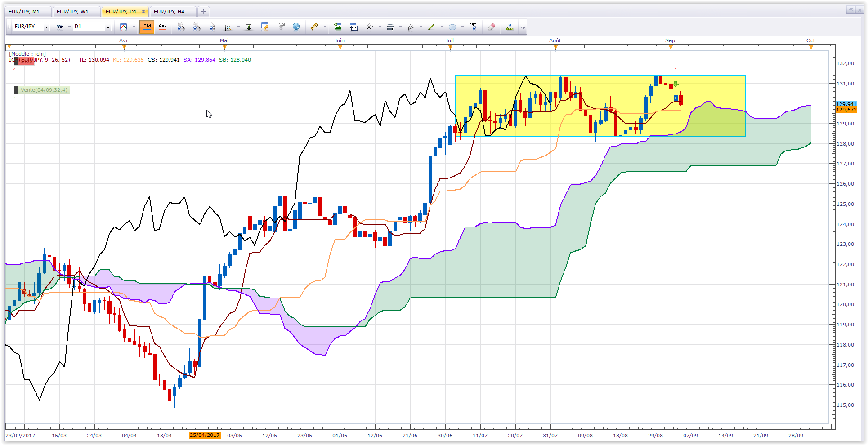This screenshot has width=868, height=445.
Task: Expand the ruler tool dropdown arrow
Action: [325, 27]
